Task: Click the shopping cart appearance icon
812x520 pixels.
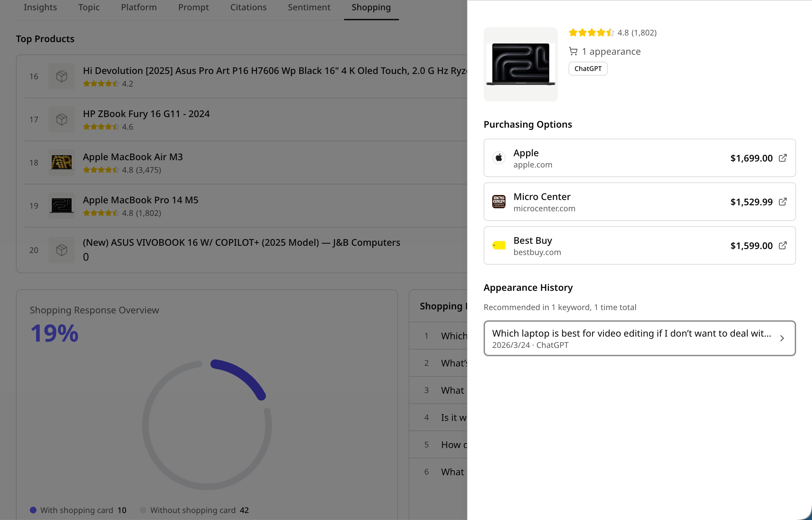Action: (573, 51)
